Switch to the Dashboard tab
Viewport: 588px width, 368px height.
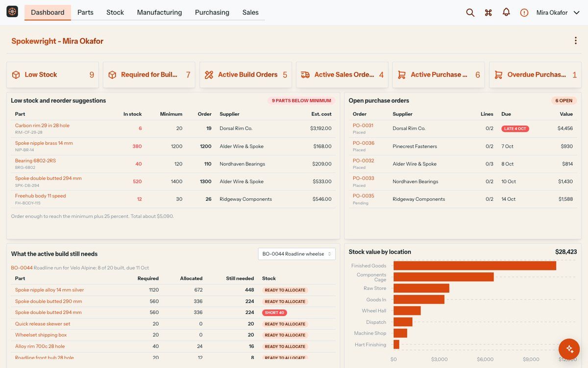[x=48, y=12]
